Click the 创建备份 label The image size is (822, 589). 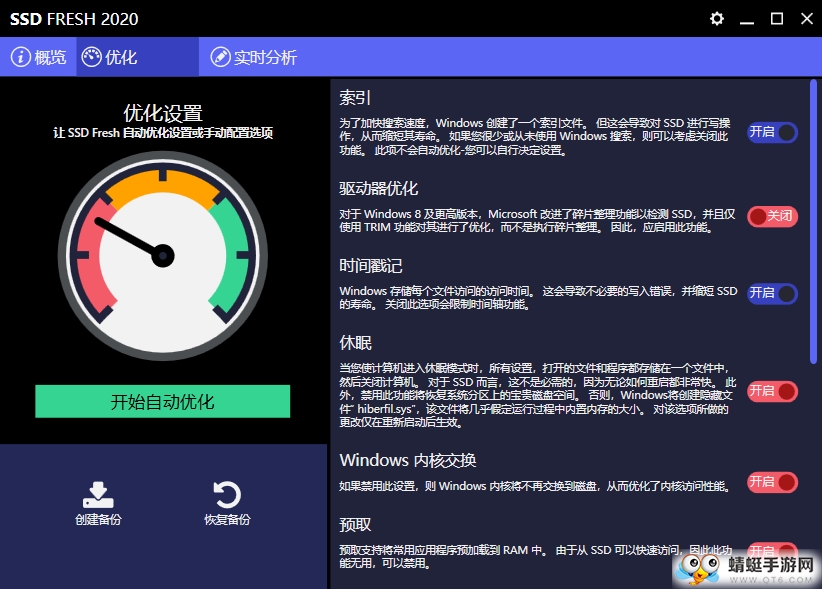coord(98,519)
